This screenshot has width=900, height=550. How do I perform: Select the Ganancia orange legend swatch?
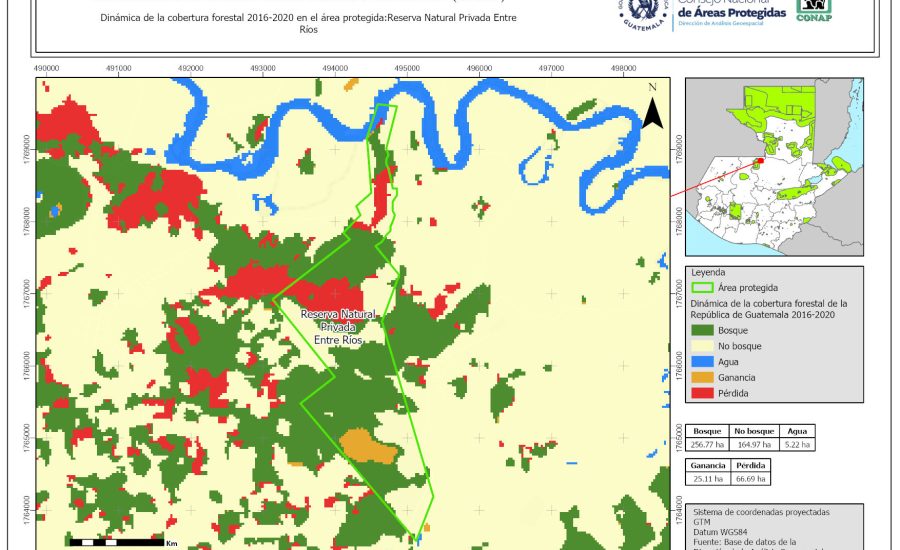[702, 377]
